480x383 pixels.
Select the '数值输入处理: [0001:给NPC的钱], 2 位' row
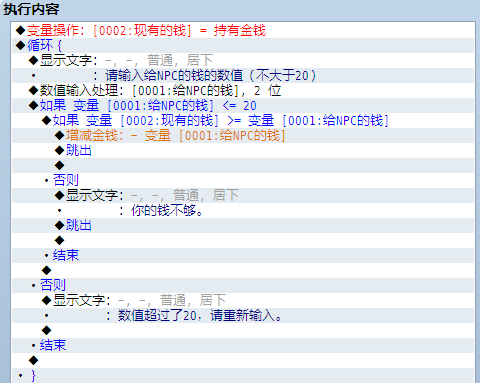[x=243, y=90]
